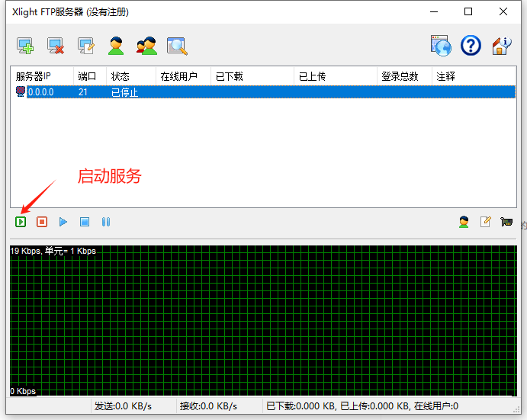
Task: Open the user list icon
Action: pyautogui.click(x=116, y=46)
